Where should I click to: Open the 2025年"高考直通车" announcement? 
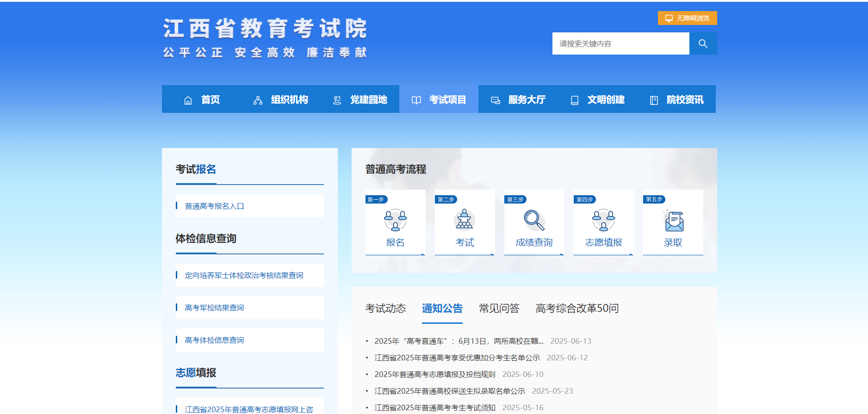pyautogui.click(x=459, y=341)
